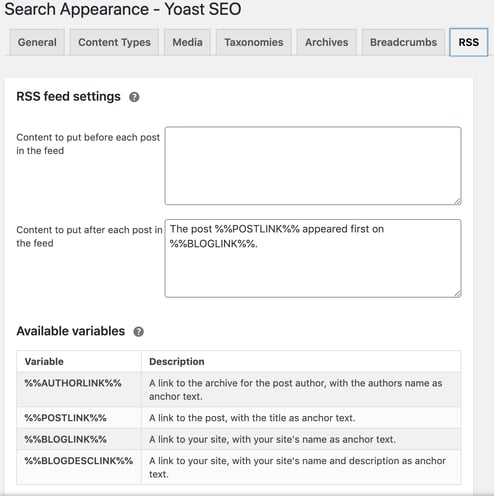Image resolution: width=494 pixels, height=496 pixels.
Task: Click into the content after each post field
Action: click(313, 258)
